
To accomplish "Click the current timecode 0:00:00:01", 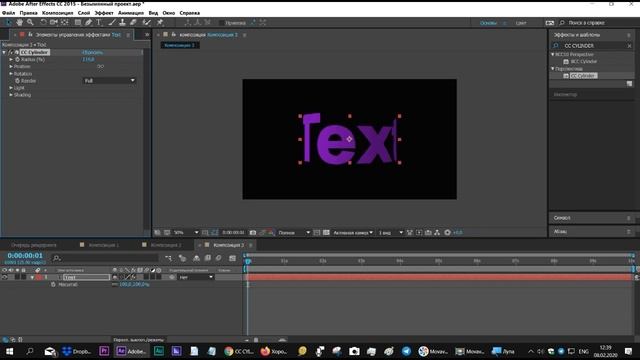I will pyautogui.click(x=25, y=256).
